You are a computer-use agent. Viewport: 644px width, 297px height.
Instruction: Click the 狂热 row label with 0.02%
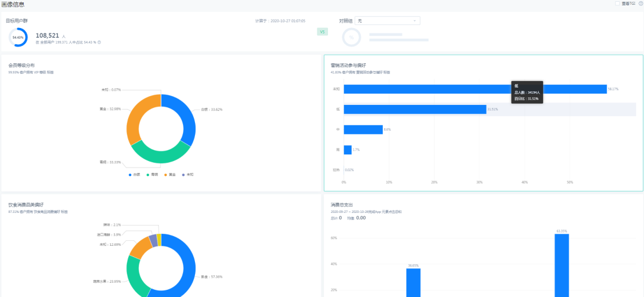coord(336,169)
